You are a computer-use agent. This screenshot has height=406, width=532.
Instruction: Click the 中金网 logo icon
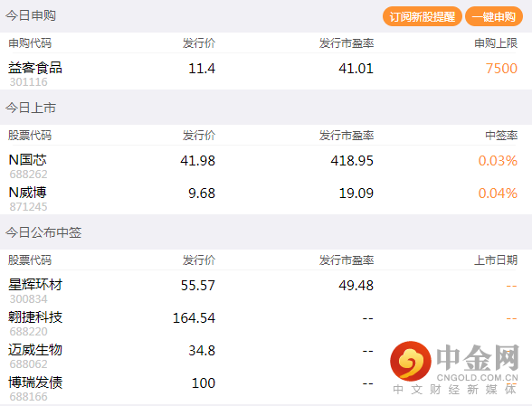point(411,361)
